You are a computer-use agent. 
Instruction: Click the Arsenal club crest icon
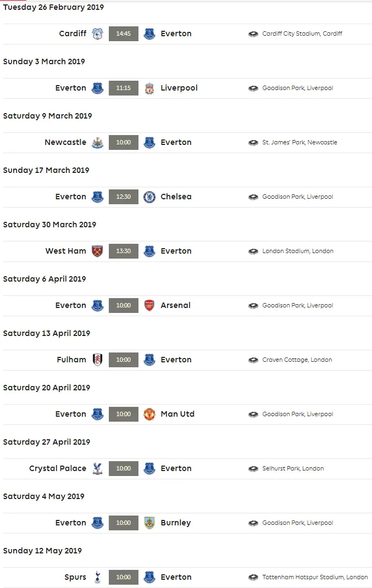coord(149,305)
